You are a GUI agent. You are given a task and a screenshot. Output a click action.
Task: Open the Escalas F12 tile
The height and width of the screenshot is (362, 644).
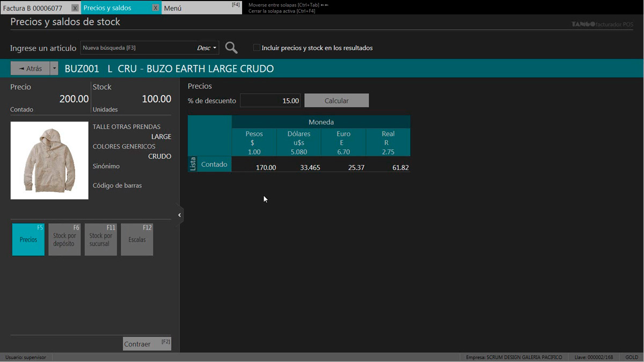pos(137,239)
